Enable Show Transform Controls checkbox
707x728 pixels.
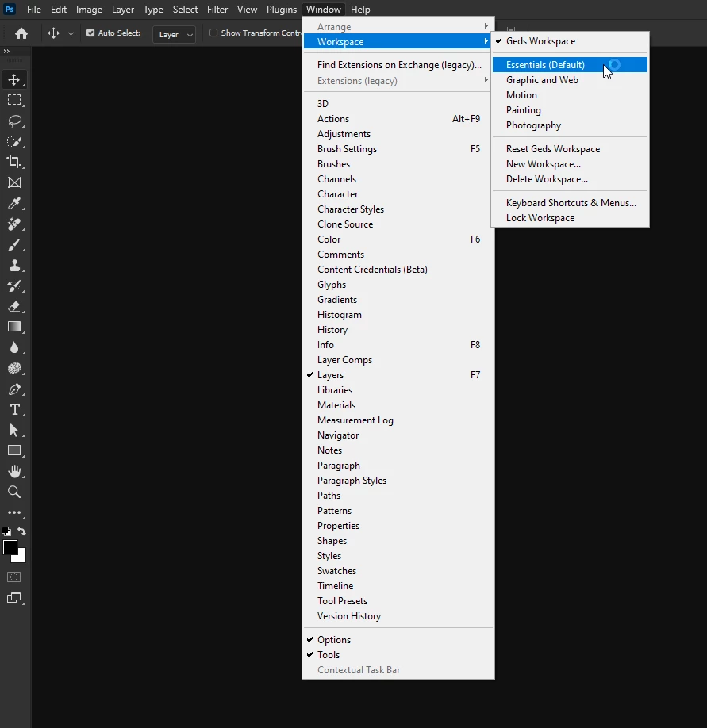213,33
